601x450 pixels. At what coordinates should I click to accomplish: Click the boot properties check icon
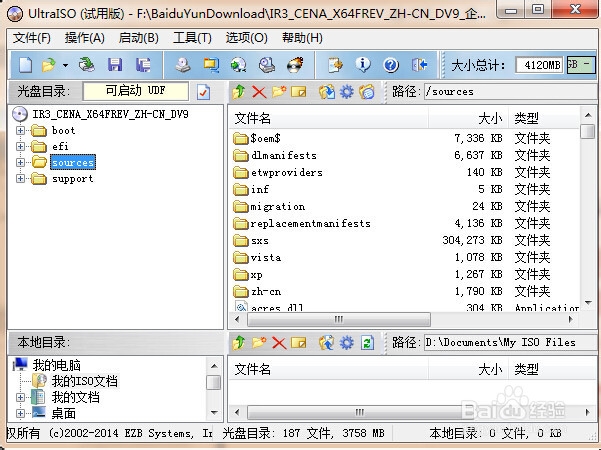(x=203, y=92)
